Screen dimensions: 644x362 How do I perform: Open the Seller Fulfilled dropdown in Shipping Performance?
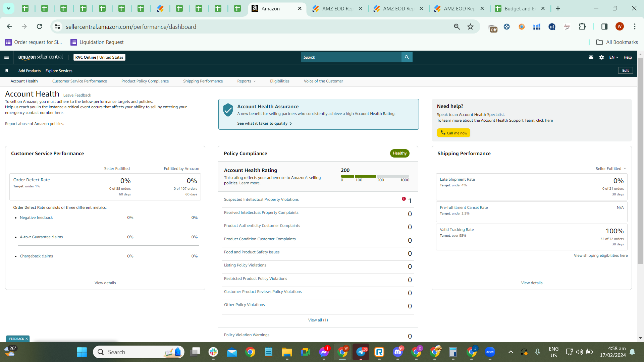click(611, 169)
